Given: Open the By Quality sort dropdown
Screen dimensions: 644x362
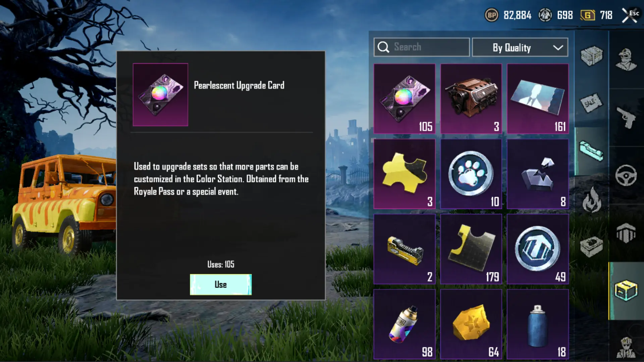Looking at the screenshot, I should (x=520, y=47).
